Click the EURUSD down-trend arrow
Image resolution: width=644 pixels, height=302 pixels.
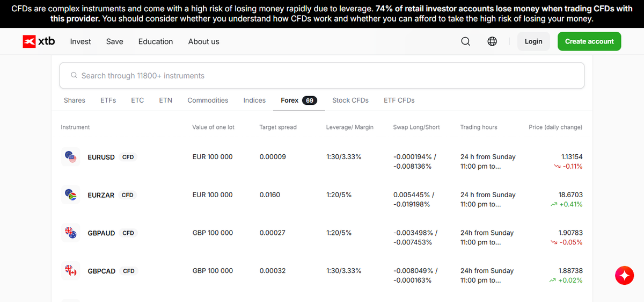click(x=557, y=167)
